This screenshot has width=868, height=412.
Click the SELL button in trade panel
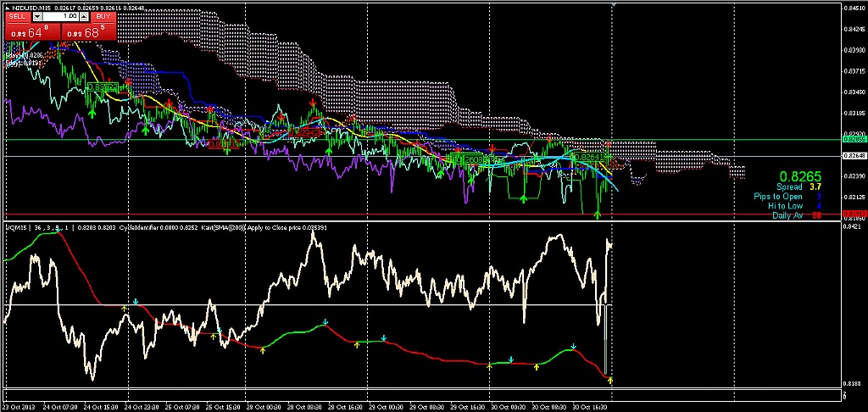click(x=19, y=16)
